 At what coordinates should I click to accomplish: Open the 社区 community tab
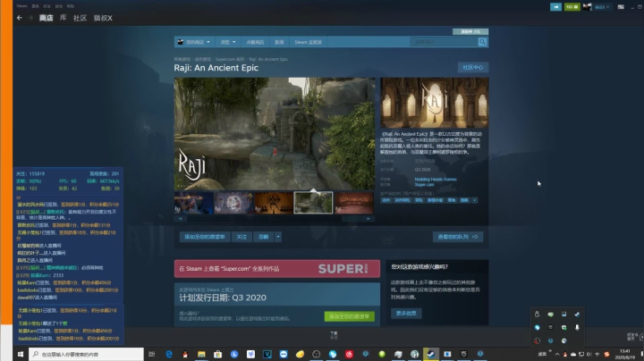coord(80,18)
